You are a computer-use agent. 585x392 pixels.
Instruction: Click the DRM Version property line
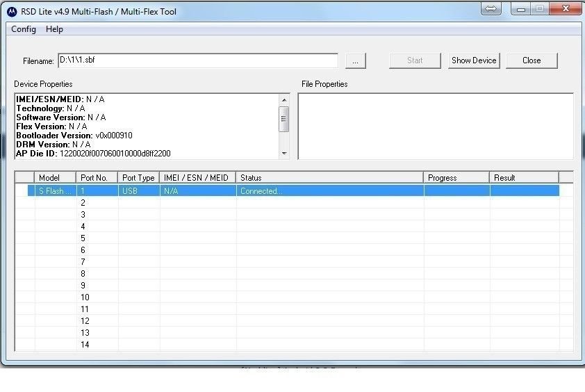[x=53, y=145]
